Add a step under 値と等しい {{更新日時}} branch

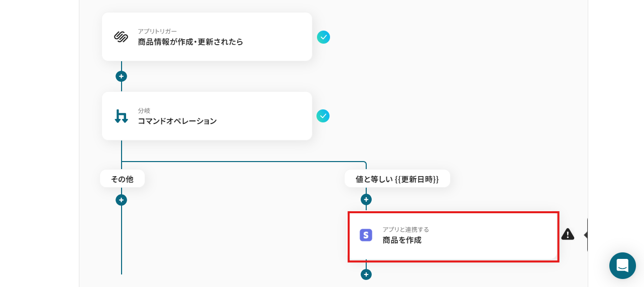pyautogui.click(x=366, y=199)
